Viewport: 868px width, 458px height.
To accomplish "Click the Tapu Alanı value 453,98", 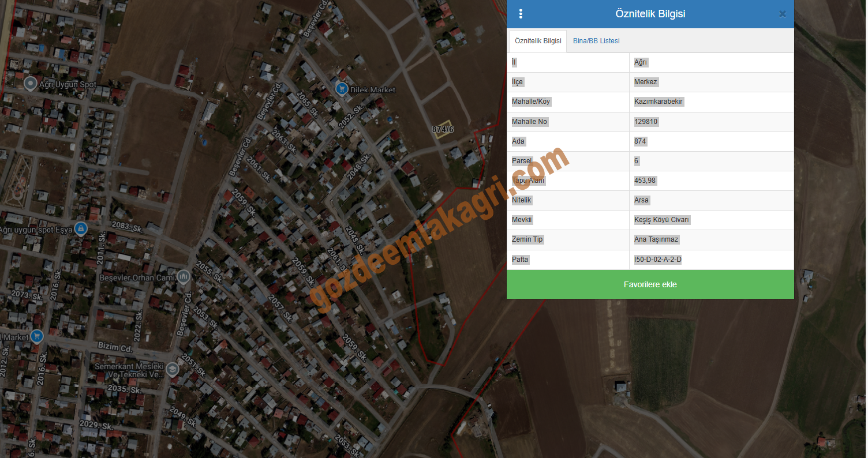I will tap(645, 181).
